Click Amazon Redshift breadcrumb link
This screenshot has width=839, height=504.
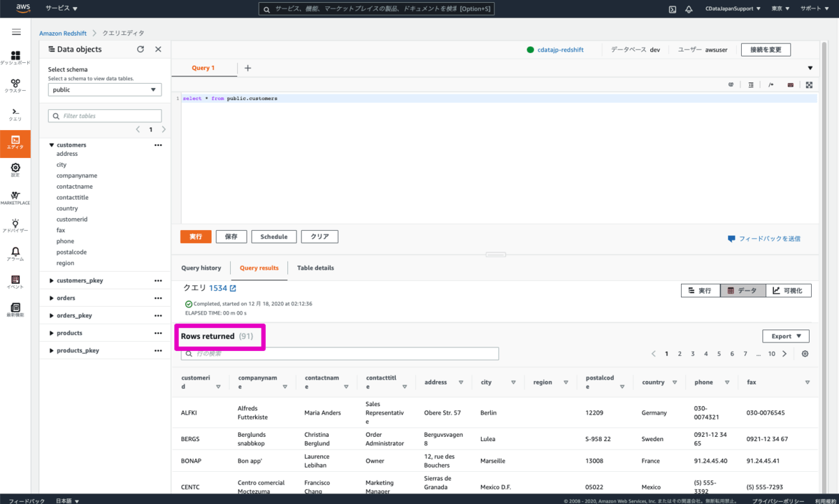click(x=62, y=33)
